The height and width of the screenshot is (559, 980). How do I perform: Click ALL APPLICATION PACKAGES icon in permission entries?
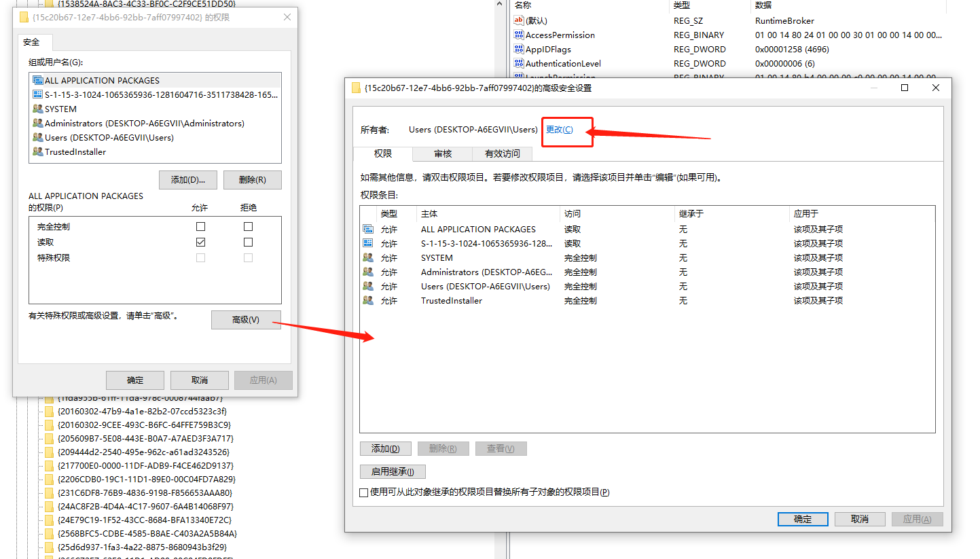[368, 229]
